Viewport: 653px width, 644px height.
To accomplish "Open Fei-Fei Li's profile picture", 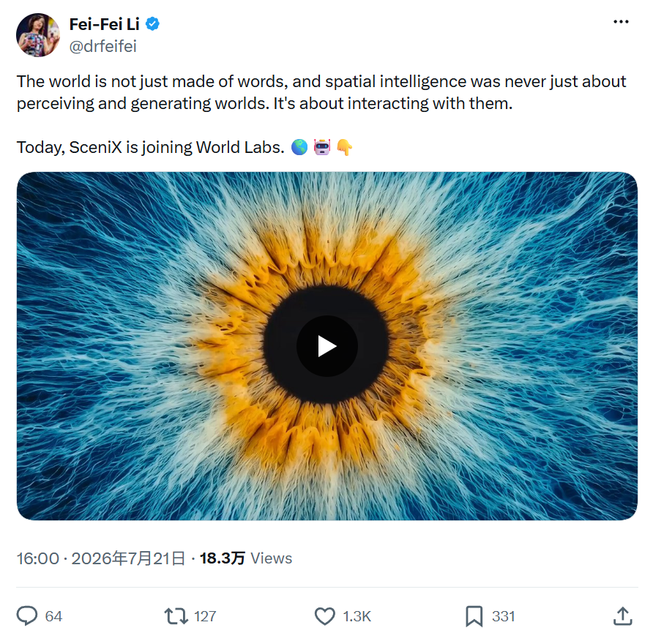I will tap(38, 35).
